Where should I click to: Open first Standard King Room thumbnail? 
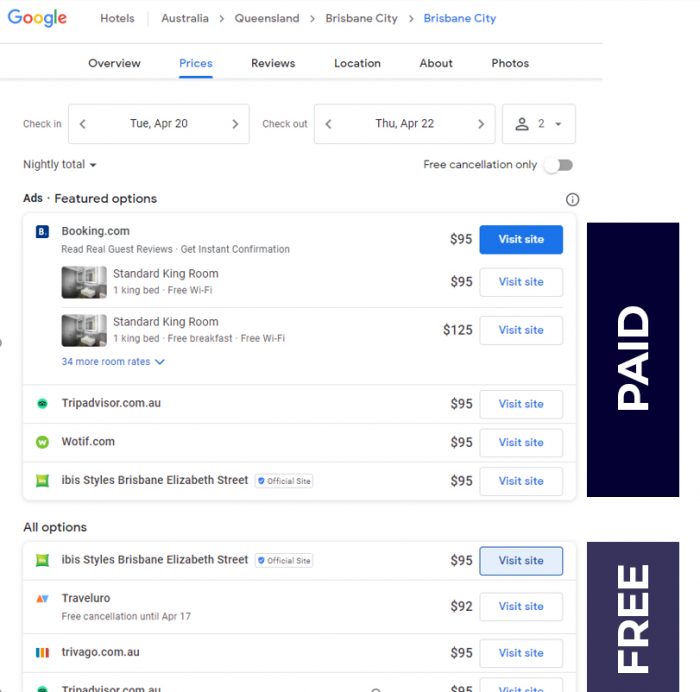coord(84,282)
